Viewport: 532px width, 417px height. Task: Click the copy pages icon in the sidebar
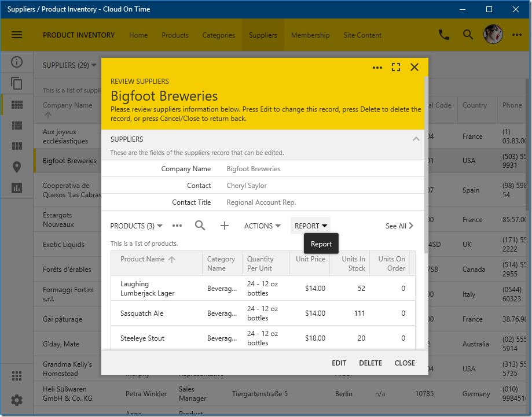click(x=17, y=83)
